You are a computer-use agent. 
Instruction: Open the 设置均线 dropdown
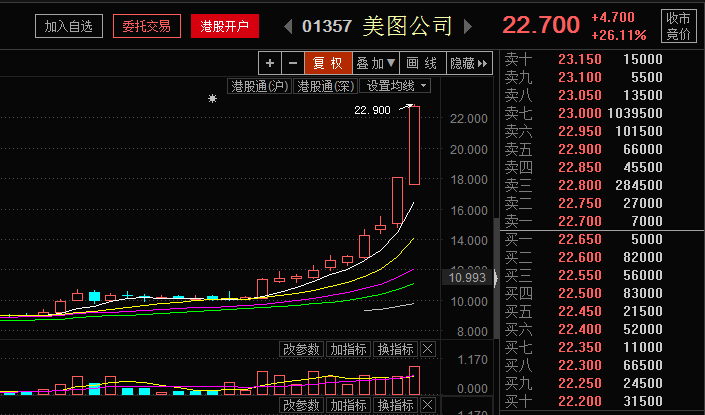click(395, 86)
